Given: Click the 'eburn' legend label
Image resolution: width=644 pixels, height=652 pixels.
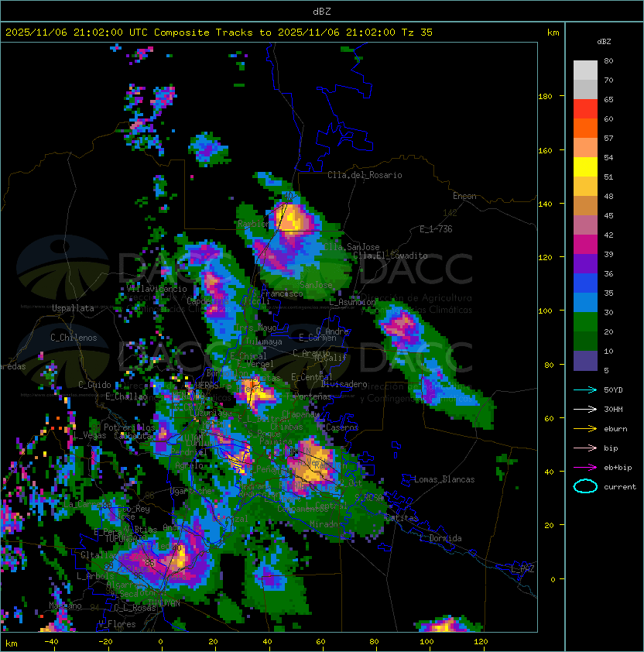Looking at the screenshot, I should point(615,429).
